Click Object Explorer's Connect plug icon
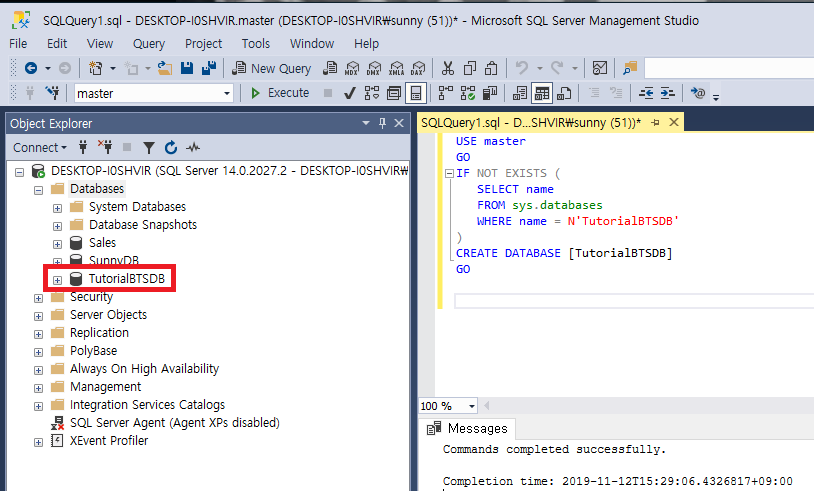Screen dimensions: 814x491 (83, 147)
